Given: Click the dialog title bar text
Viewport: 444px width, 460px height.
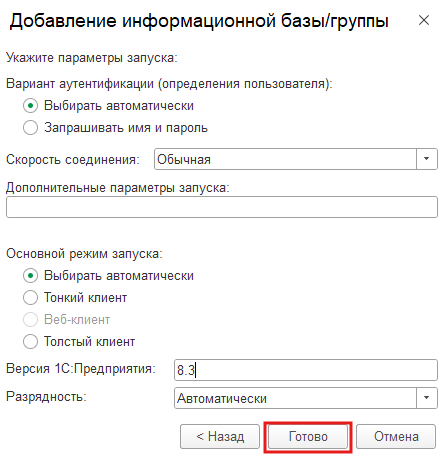Looking at the screenshot, I should (199, 21).
